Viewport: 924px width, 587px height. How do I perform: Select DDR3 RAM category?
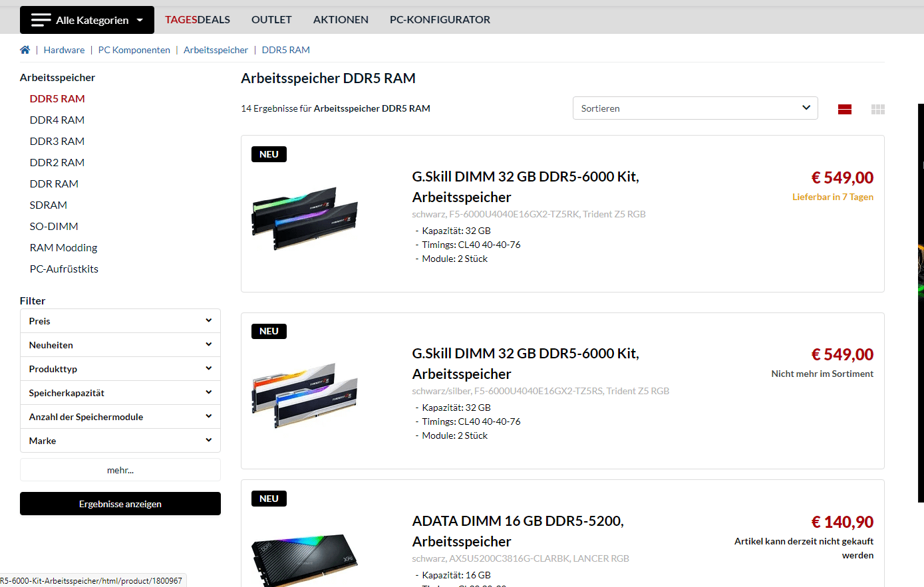57,141
